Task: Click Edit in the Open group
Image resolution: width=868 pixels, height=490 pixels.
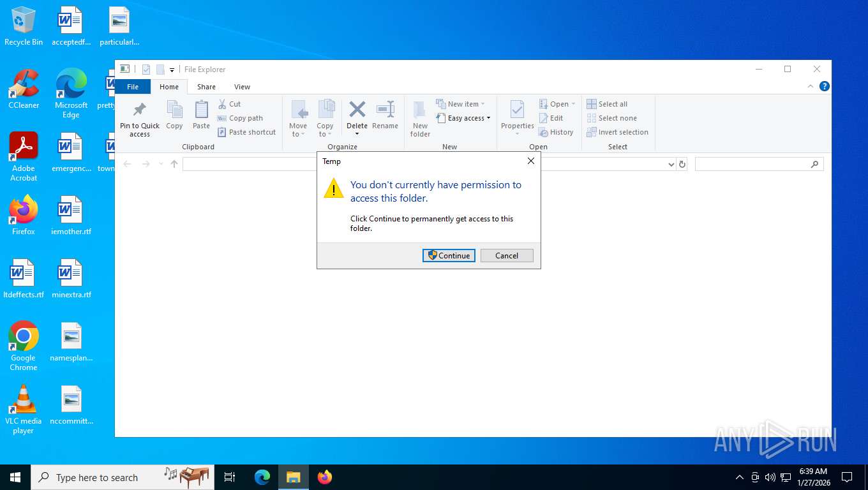Action: [551, 118]
